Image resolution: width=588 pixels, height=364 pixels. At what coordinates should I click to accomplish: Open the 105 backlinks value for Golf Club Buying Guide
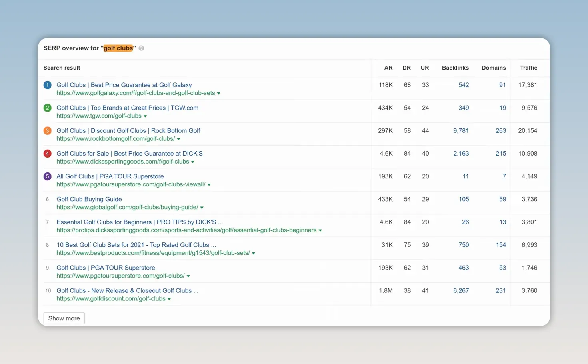pyautogui.click(x=464, y=199)
